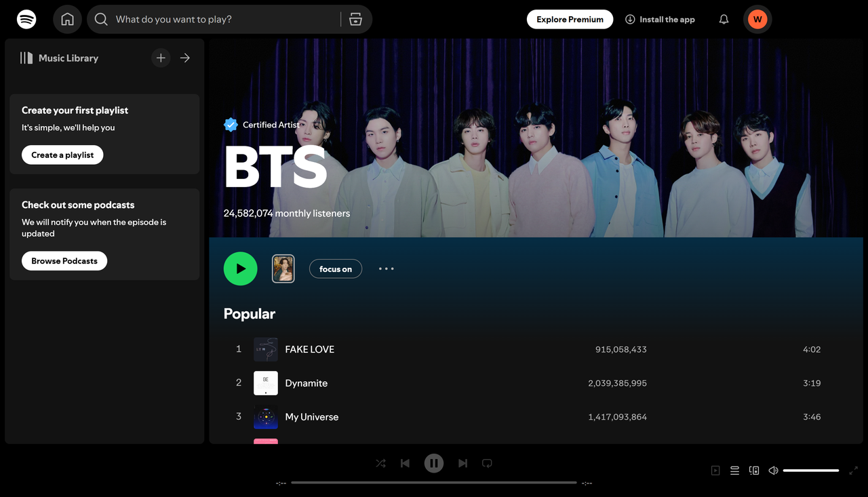Open full screen player icon

coord(854,471)
